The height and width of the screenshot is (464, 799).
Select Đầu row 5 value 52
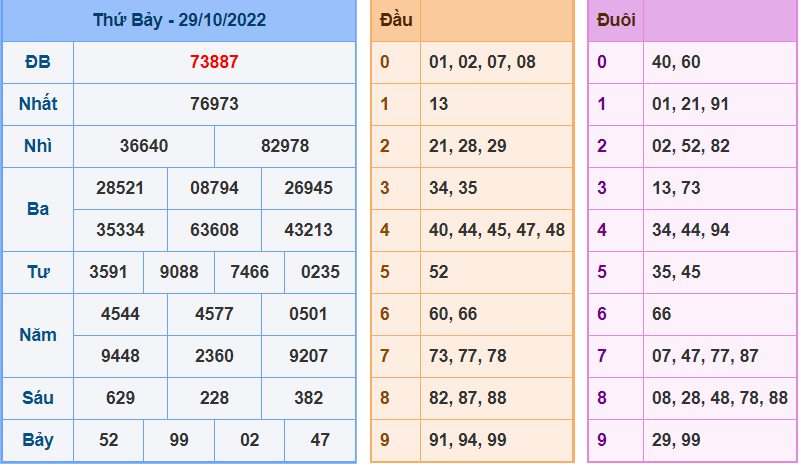coord(438,272)
